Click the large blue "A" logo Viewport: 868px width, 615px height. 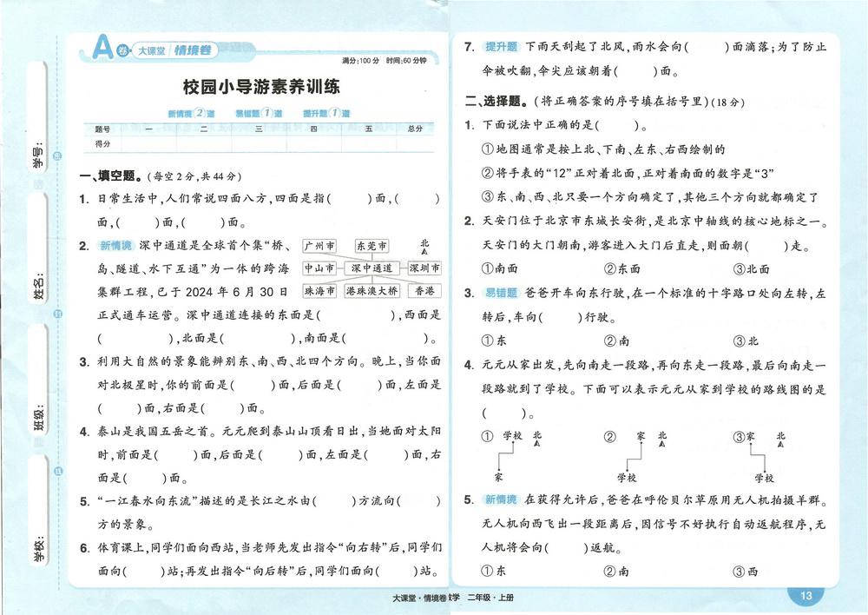coord(103,47)
